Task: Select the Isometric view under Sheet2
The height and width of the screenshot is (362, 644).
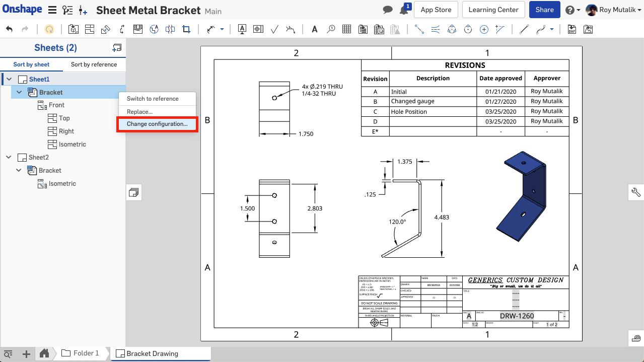Action: pyautogui.click(x=62, y=184)
